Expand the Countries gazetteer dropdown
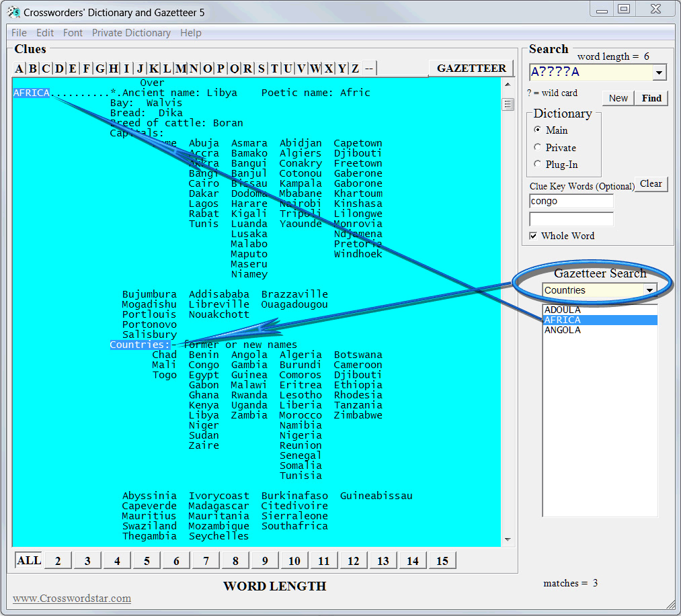681x616 pixels. point(649,290)
